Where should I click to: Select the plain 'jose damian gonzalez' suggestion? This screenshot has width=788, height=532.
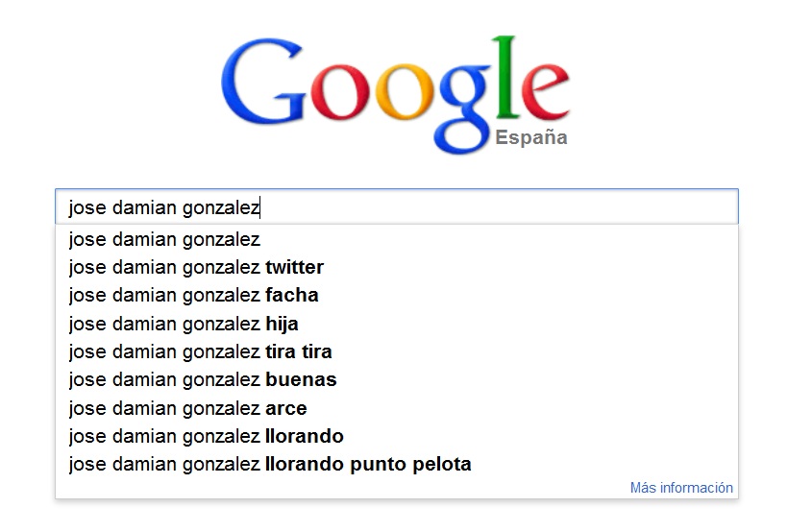click(x=397, y=240)
